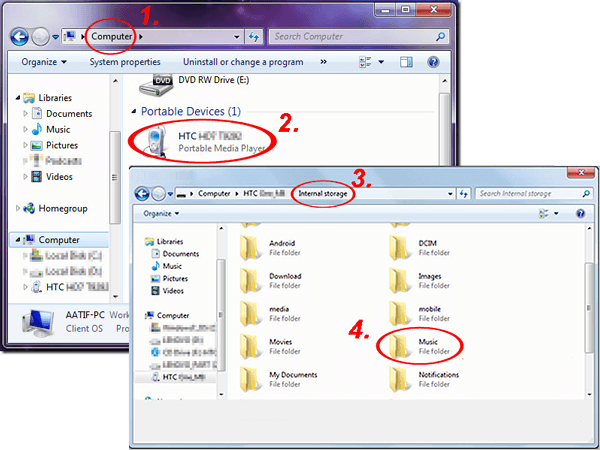Refresh the Computer window address bar
Viewport: 600px width, 450px height.
click(253, 37)
